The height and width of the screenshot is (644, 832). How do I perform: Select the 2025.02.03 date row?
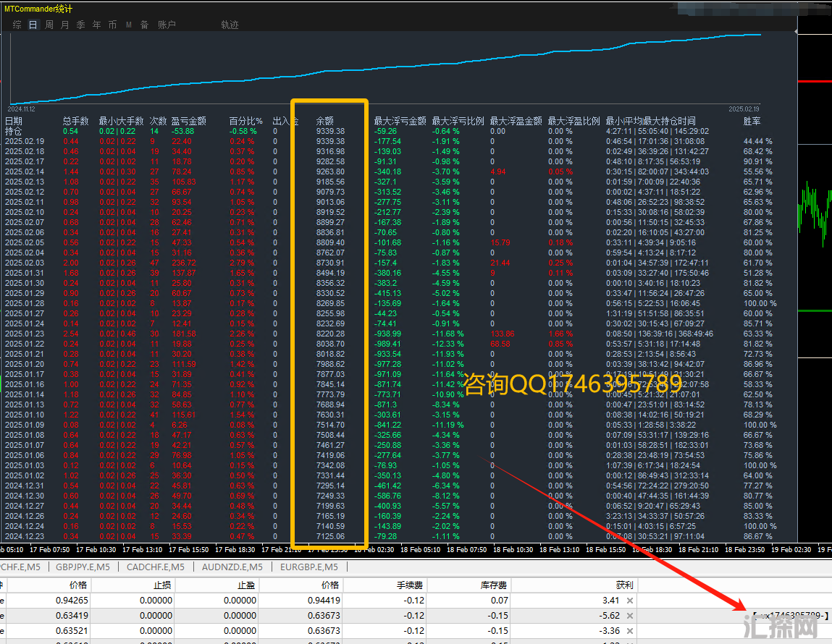coord(390,263)
